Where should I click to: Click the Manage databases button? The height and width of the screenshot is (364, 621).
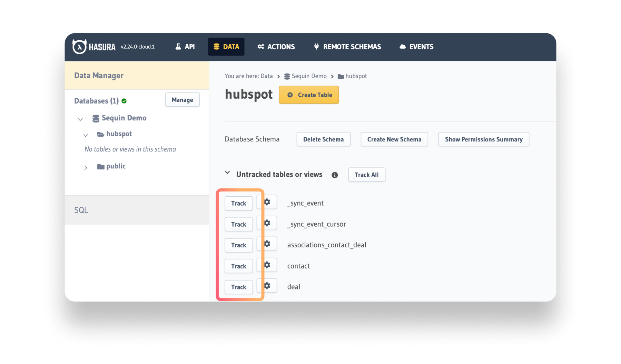coord(182,100)
